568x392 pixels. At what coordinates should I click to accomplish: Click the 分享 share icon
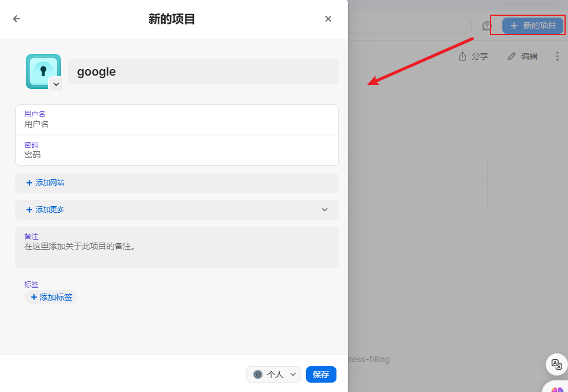(x=462, y=56)
